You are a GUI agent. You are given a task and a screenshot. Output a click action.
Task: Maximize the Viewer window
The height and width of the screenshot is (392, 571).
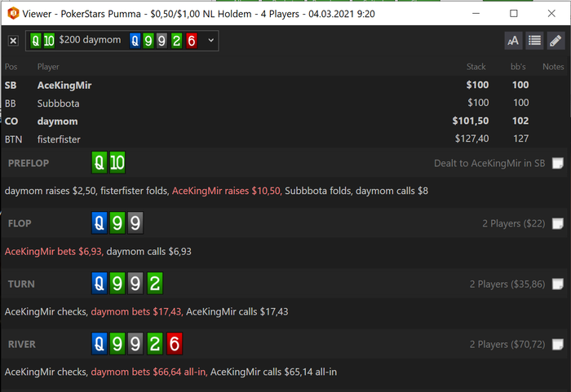pos(513,14)
